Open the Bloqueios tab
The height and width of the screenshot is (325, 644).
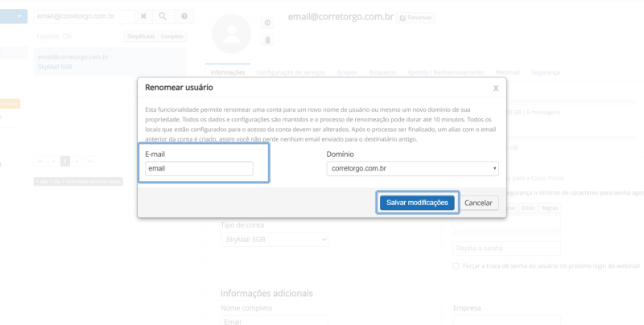click(382, 72)
